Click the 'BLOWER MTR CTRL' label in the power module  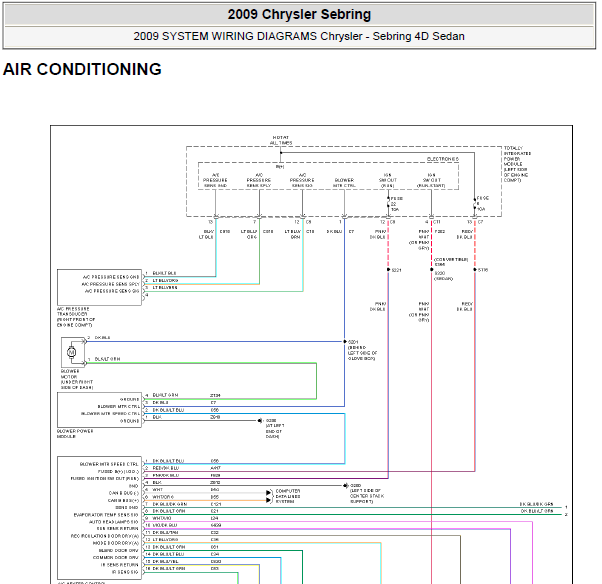coord(344,183)
